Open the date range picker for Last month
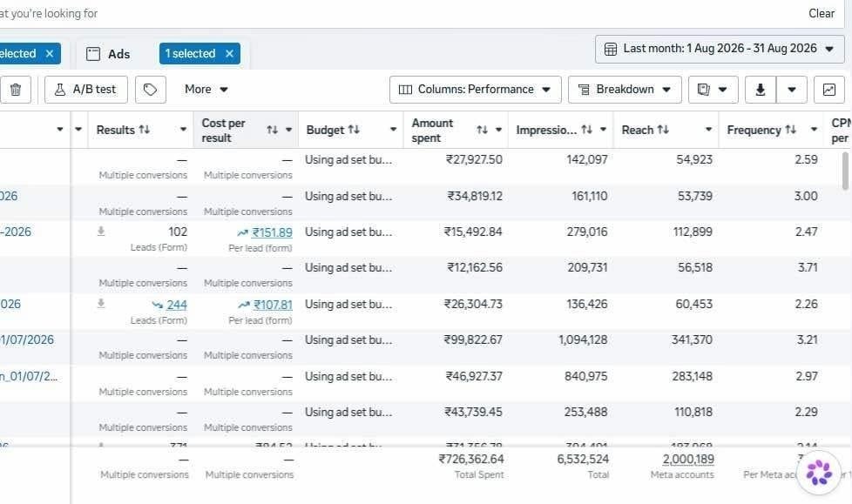The image size is (852, 504). pyautogui.click(x=720, y=49)
